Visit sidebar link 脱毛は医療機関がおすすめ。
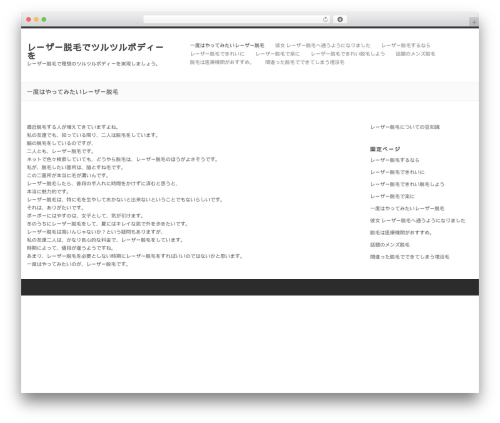Viewport: 500px width, 423px height. [401, 233]
